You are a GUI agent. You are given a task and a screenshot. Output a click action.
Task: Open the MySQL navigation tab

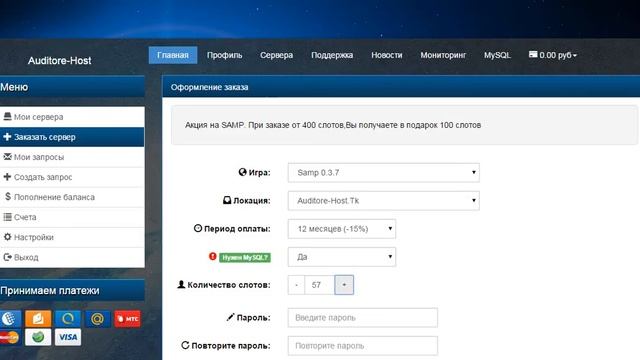[x=497, y=55]
